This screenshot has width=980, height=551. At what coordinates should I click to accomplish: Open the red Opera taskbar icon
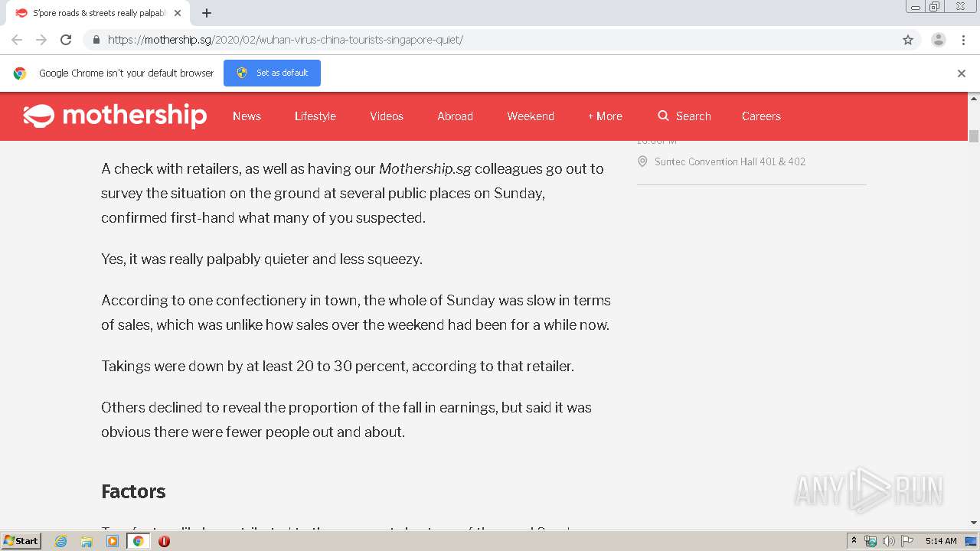pos(164,541)
